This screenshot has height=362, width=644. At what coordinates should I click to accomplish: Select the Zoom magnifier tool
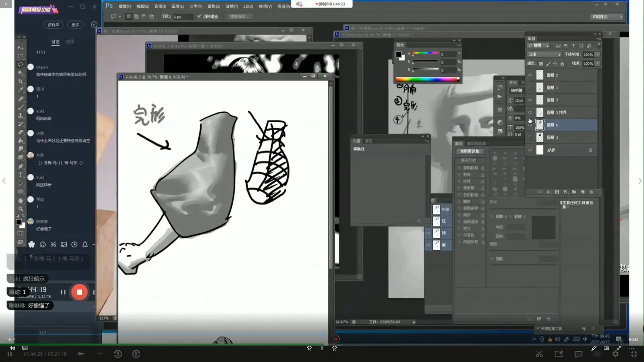tap(20, 209)
